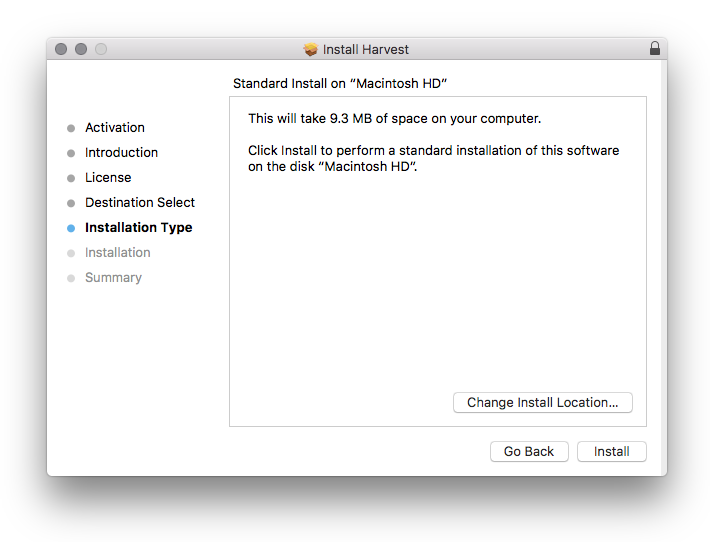Select the Introduction step label
The image size is (710, 542).
pos(121,153)
